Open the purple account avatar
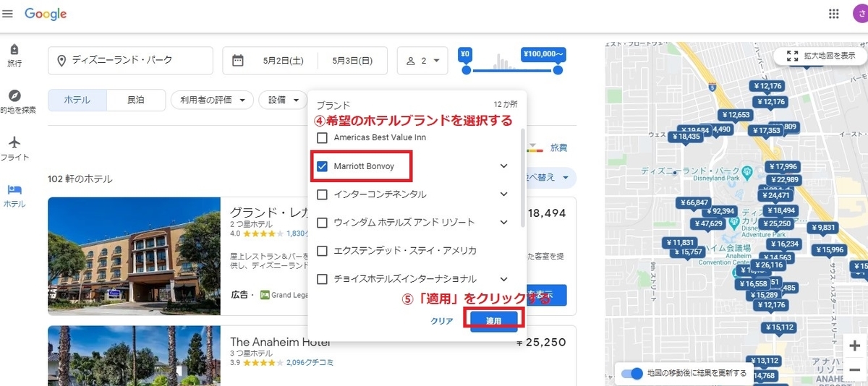The height and width of the screenshot is (386, 868). tap(859, 14)
